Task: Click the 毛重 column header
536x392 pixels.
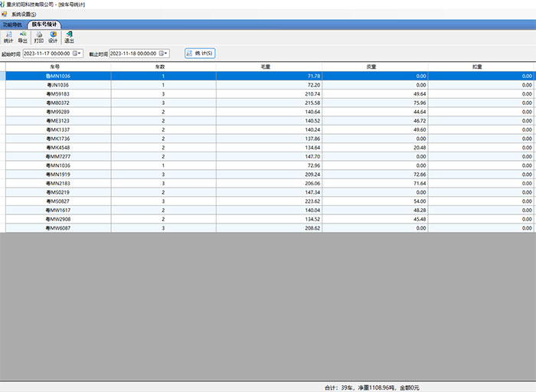Action: pyautogui.click(x=269, y=67)
